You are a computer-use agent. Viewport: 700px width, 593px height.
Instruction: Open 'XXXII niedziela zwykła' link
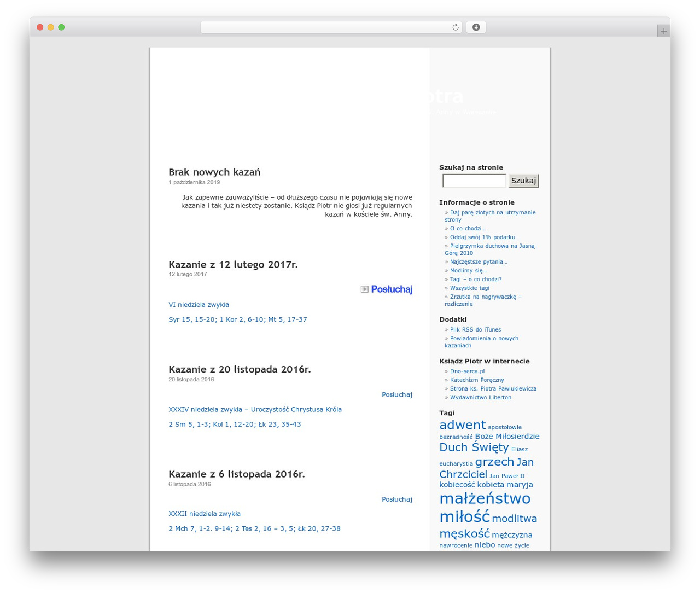point(205,514)
